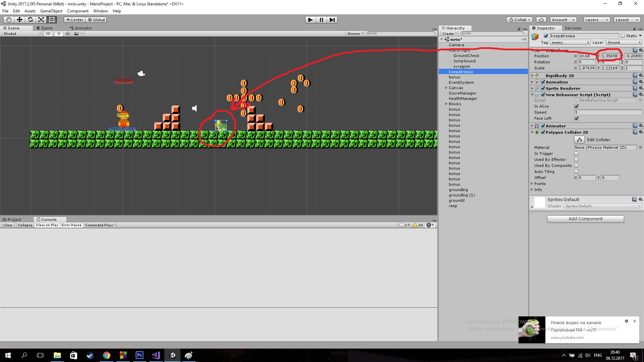
Task: Open Visual Studio from the taskbar
Action: click(156, 355)
